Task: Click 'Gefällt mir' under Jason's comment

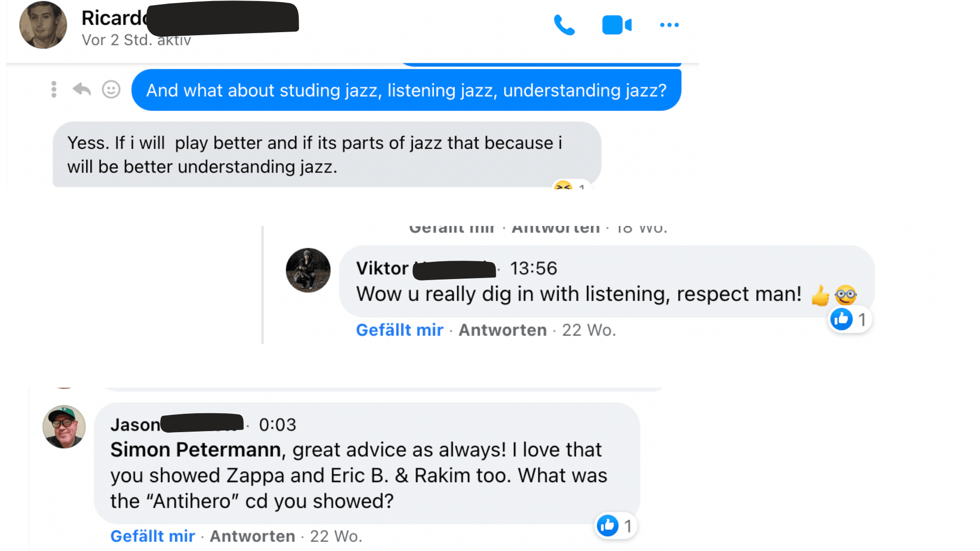Action: (x=152, y=536)
